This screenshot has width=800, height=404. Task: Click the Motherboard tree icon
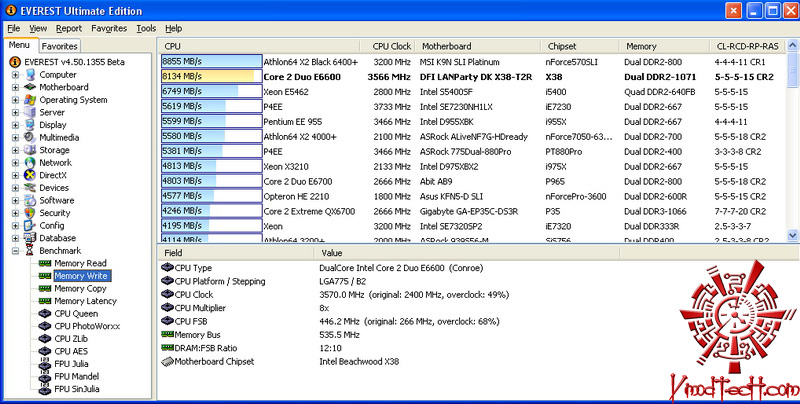(30, 87)
